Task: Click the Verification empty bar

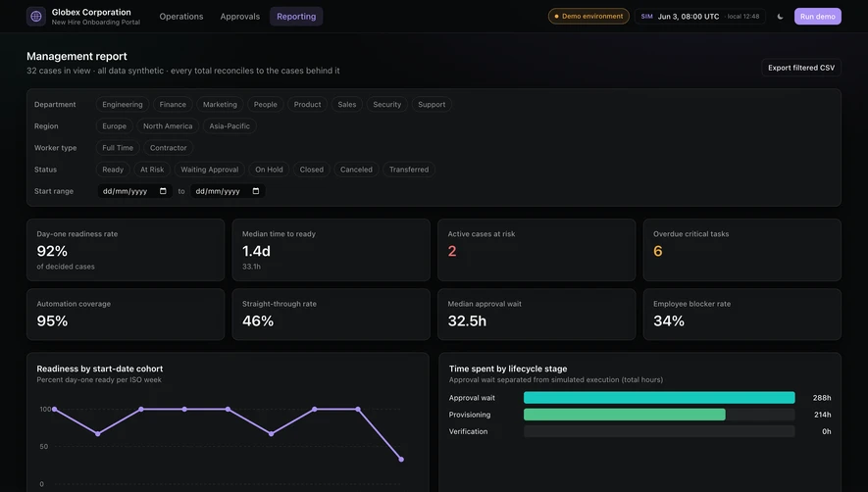Action: (659, 431)
